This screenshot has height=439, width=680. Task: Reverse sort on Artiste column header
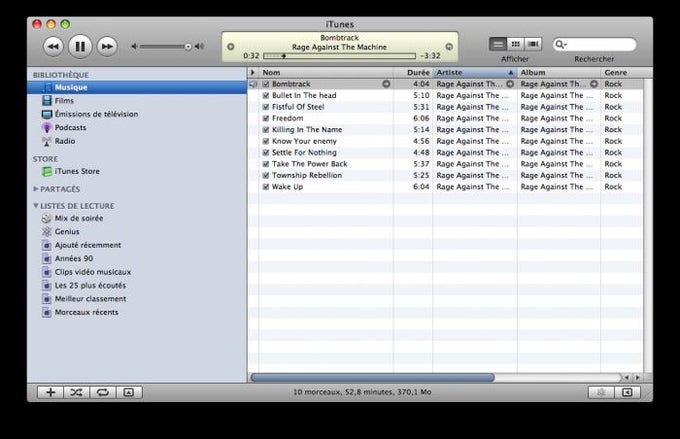475,72
